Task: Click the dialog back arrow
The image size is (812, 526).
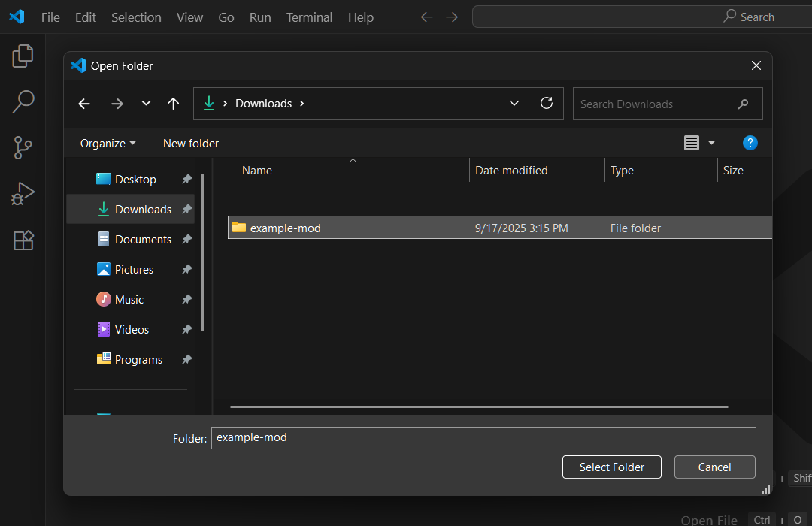Action: [84, 104]
